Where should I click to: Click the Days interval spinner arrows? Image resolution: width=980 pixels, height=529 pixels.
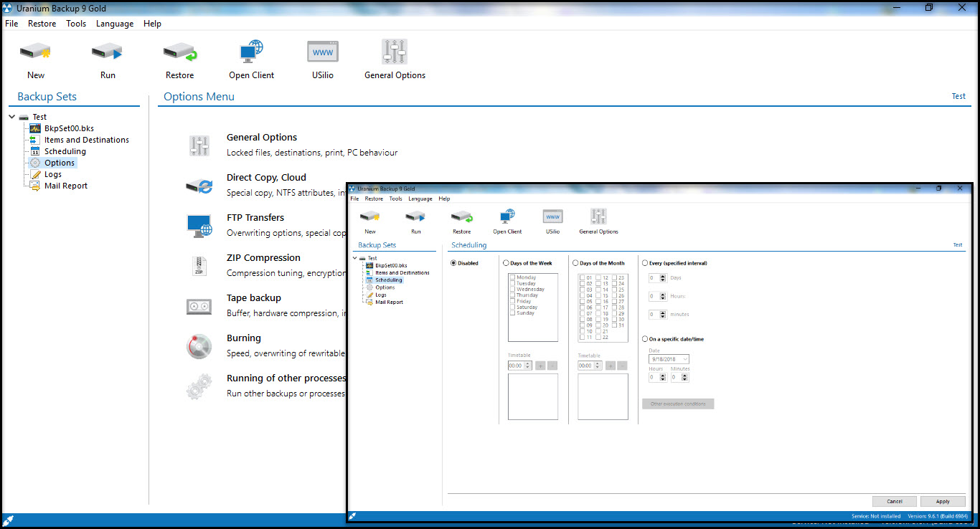coord(663,278)
